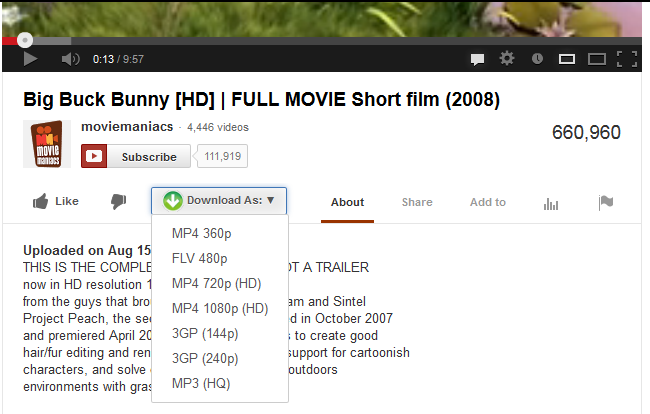
Task: Click the Watch Later clock icon
Action: click(537, 59)
